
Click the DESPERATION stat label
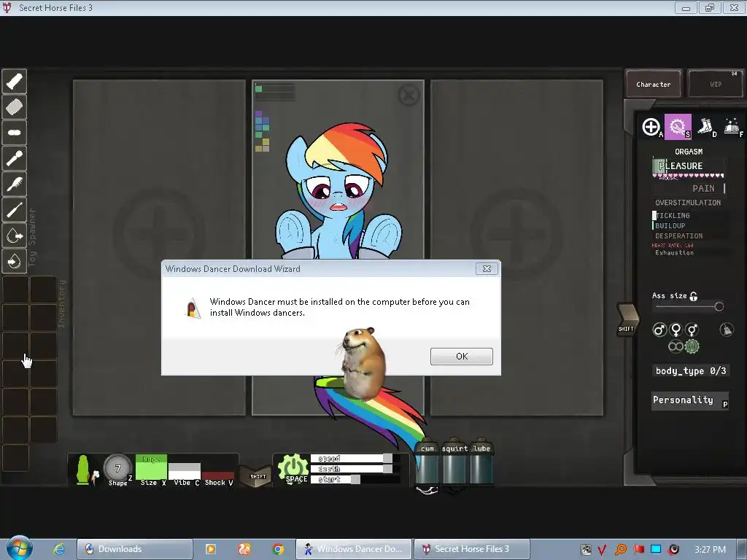678,236
